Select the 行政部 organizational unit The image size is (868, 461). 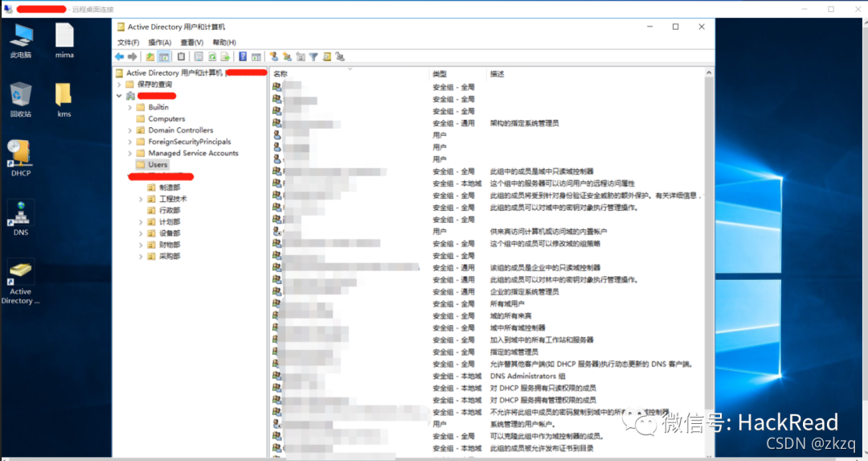pyautogui.click(x=170, y=211)
